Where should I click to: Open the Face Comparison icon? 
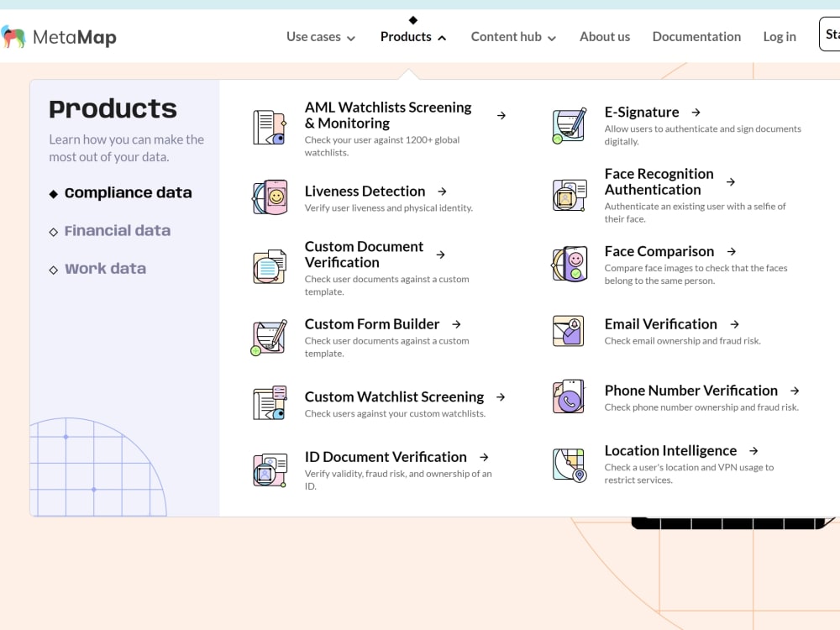point(570,264)
